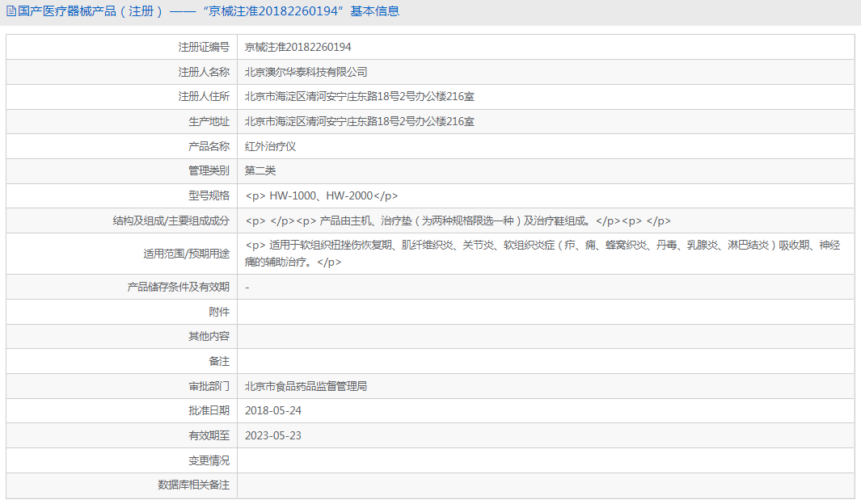The image size is (861, 504).
Task: Click the 数据库相关备注 row label
Action: pyautogui.click(x=194, y=485)
